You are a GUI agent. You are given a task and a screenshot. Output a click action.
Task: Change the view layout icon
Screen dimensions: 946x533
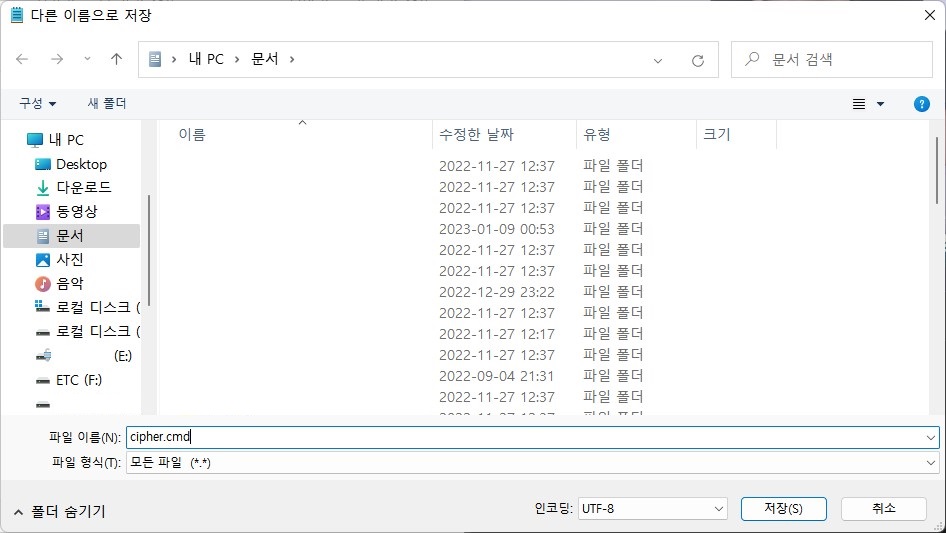pos(859,104)
